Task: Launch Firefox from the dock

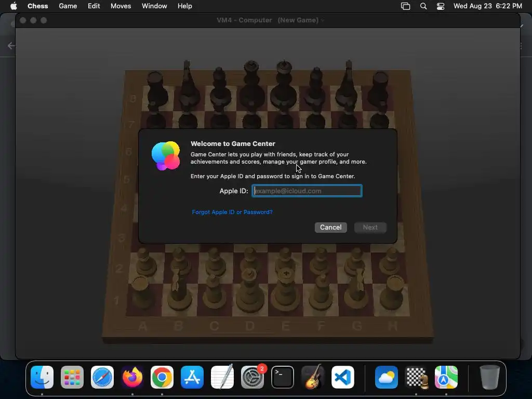Action: click(132, 377)
